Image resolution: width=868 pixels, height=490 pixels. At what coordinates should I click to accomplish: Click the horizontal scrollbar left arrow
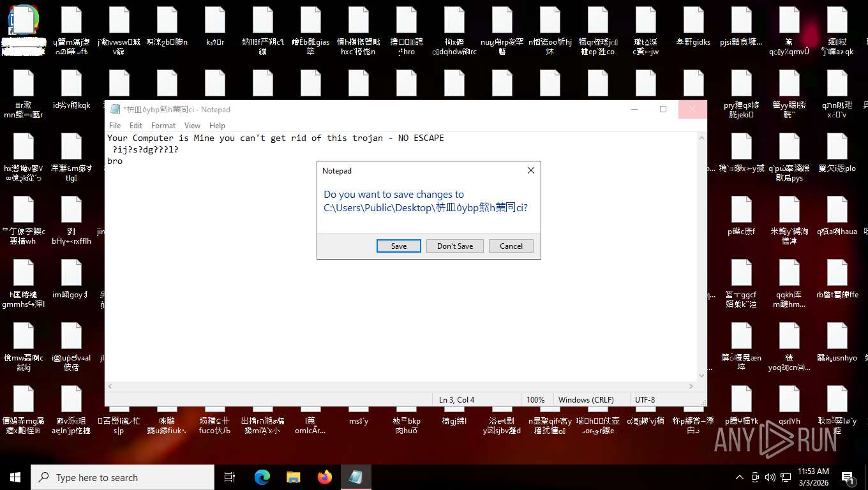110,386
